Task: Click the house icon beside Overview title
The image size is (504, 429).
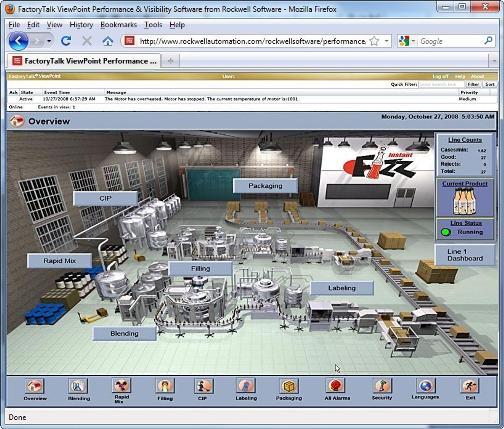Action: (x=17, y=121)
